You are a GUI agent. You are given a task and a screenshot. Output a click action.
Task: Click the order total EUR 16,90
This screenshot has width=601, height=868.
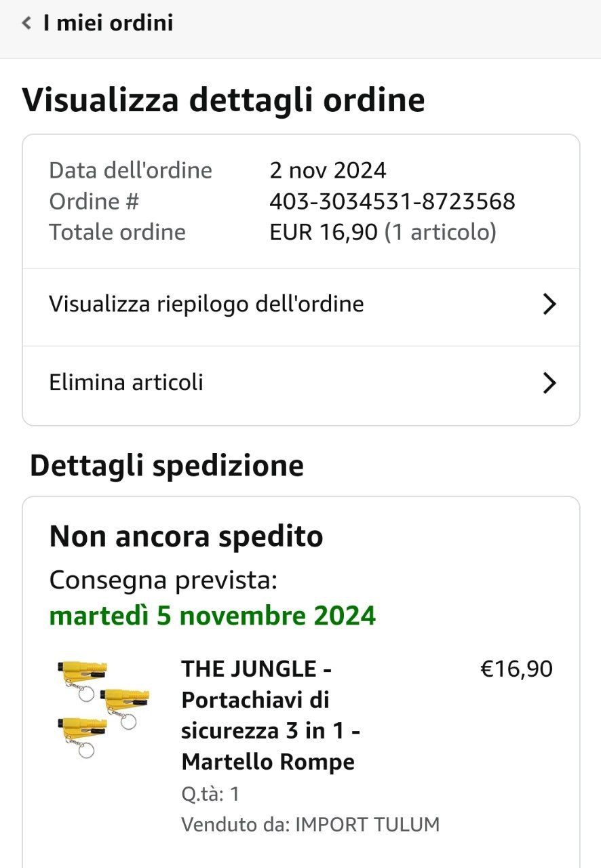[323, 233]
